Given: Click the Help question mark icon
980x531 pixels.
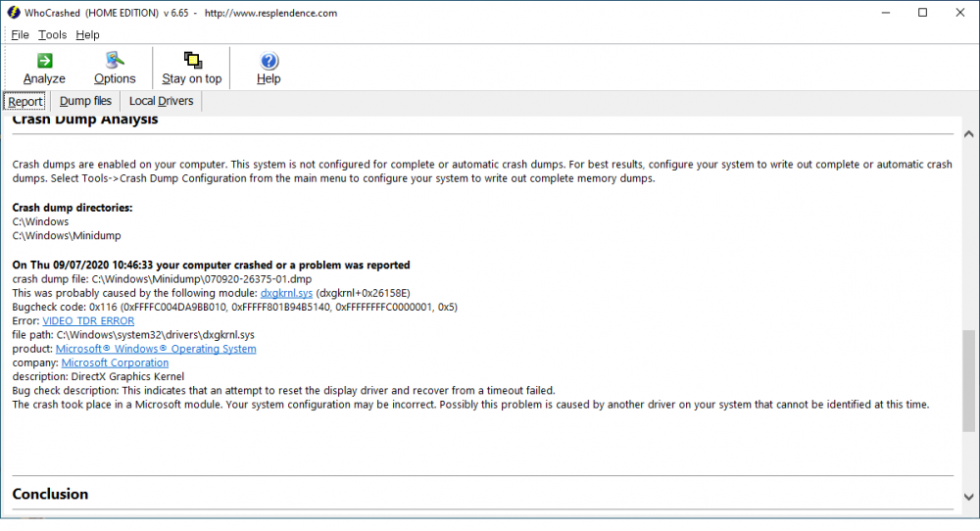Looking at the screenshot, I should (x=269, y=61).
